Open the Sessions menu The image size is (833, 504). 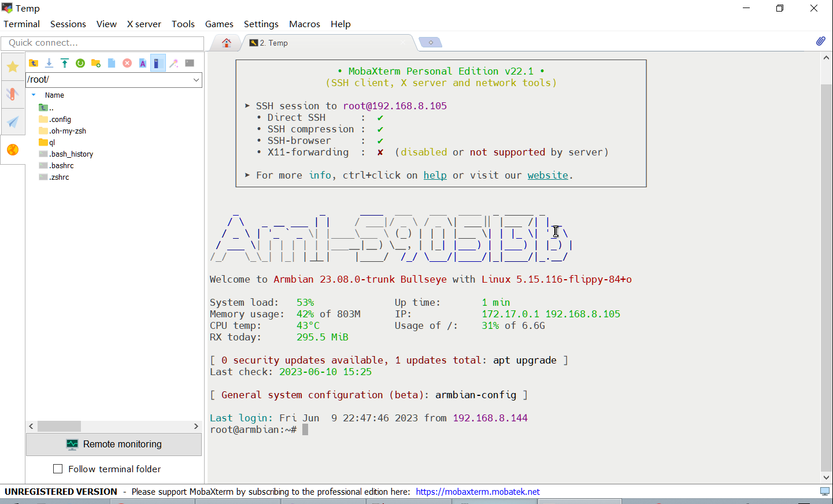(68, 24)
